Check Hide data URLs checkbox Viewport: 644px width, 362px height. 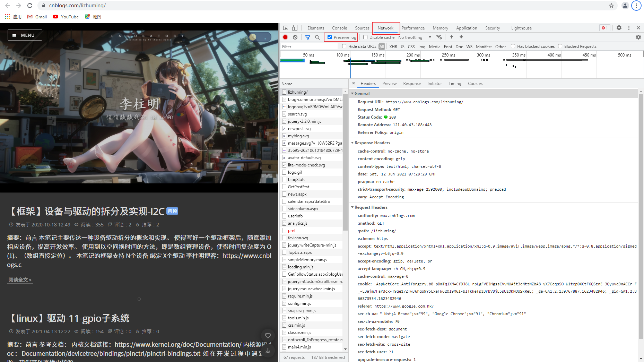point(344,46)
